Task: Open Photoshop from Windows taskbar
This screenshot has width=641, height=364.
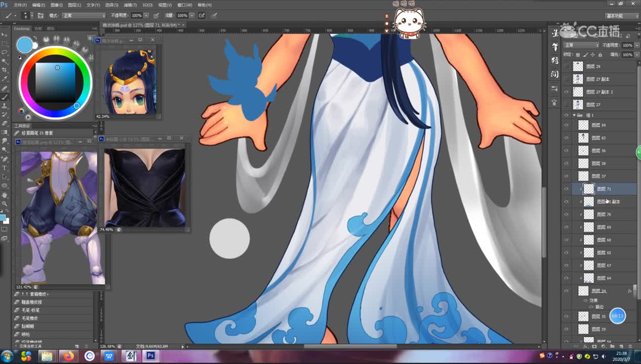Action: 150,356
